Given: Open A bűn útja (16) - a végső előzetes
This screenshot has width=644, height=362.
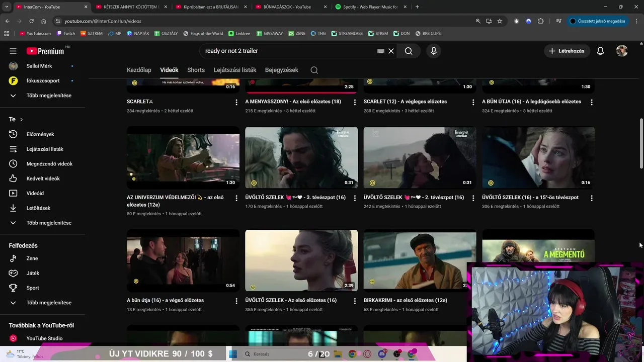Looking at the screenshot, I should pyautogui.click(x=165, y=300).
